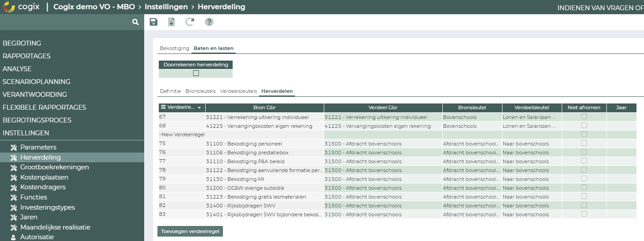Click the tools icon beside Parameters
Image resolution: width=644 pixels, height=241 pixels.
coord(13,147)
